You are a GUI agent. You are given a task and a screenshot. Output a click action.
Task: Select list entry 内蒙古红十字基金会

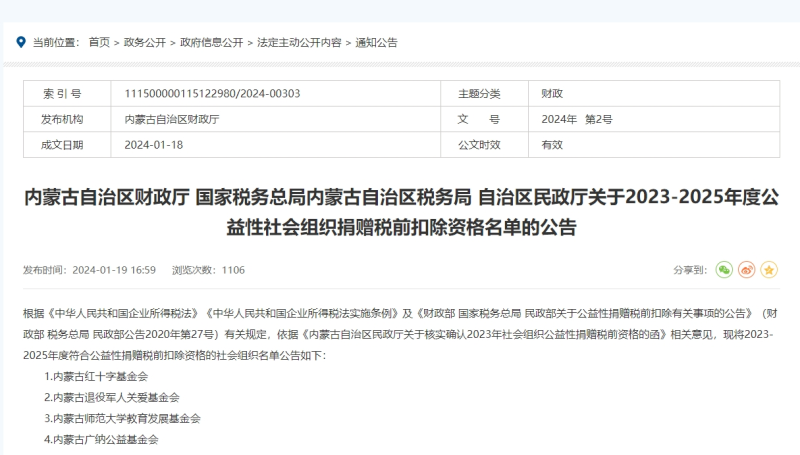[96, 376]
